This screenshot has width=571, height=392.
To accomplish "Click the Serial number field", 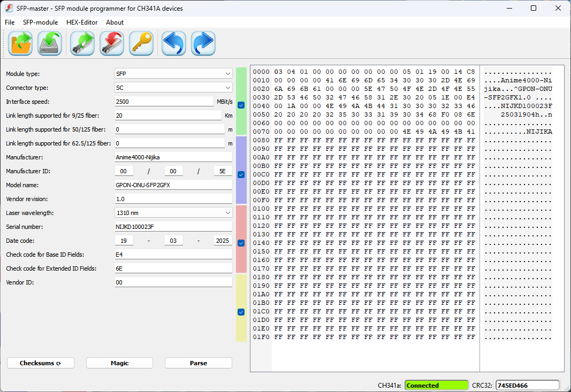I will (x=173, y=226).
